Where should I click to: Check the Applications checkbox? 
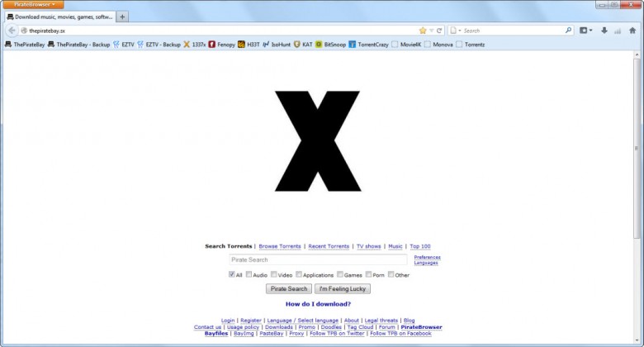[299, 274]
